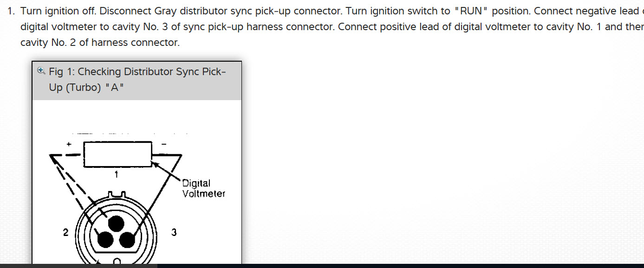Click the number 1 label under the voltmeter
The width and height of the screenshot is (644, 268).
[x=117, y=174]
